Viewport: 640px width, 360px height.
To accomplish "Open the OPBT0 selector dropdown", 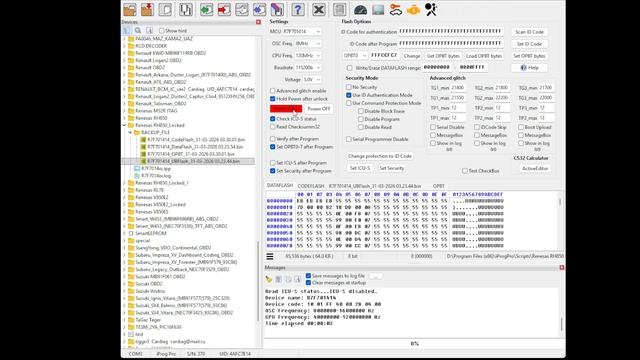I will (355, 56).
